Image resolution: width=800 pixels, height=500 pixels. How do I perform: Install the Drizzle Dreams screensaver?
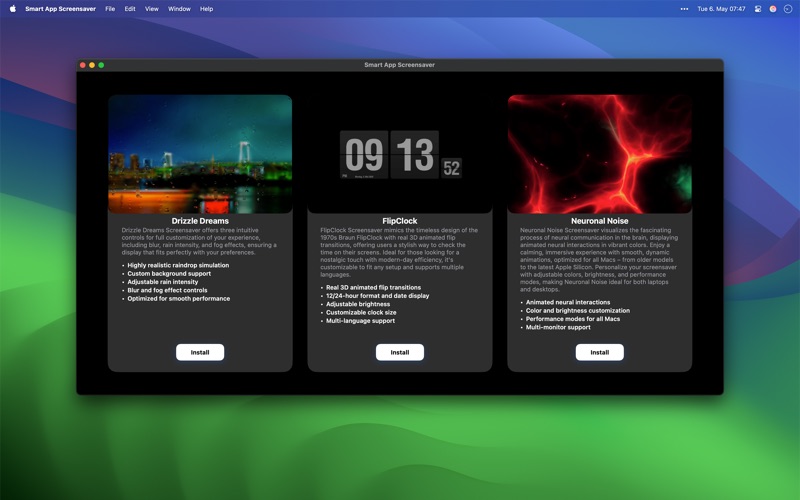pos(200,352)
